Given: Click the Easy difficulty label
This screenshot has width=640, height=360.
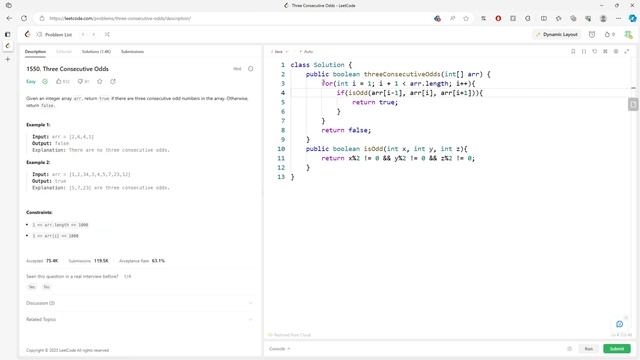Looking at the screenshot, I should (x=31, y=82).
